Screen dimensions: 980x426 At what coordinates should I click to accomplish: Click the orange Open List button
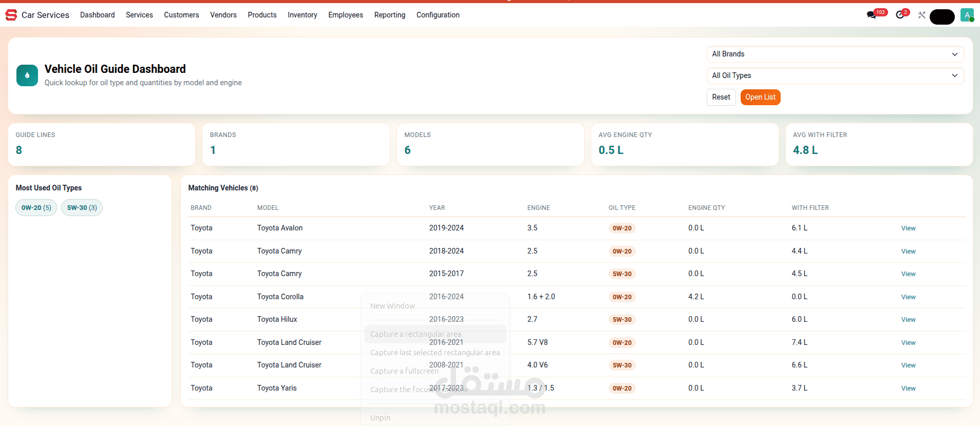click(x=761, y=97)
